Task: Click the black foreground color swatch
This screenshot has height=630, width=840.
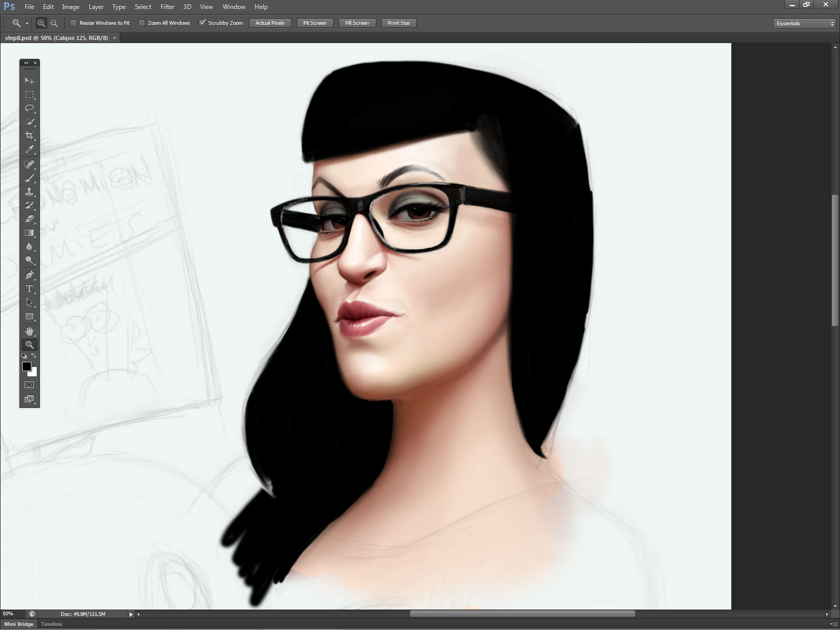Action: point(27,366)
